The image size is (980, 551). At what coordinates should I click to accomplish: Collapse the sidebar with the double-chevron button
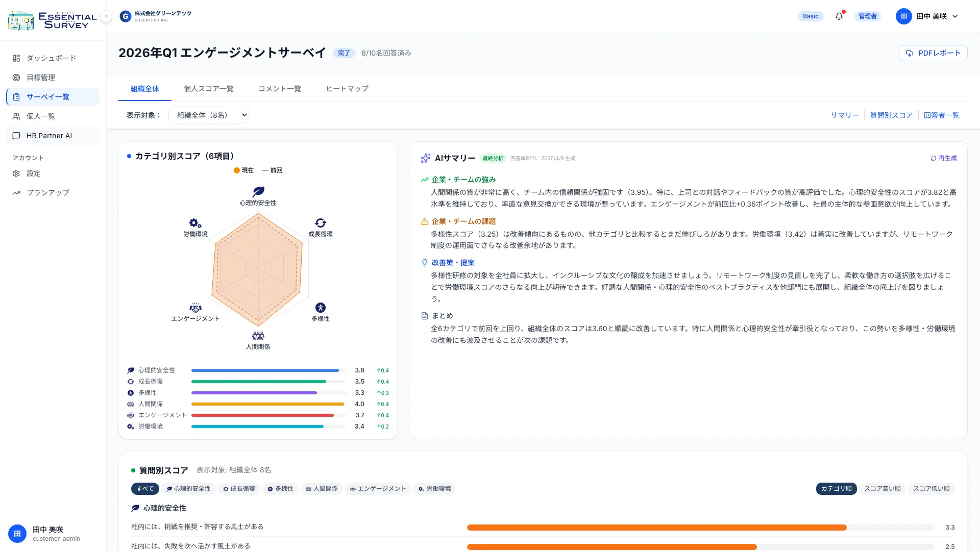point(106,16)
